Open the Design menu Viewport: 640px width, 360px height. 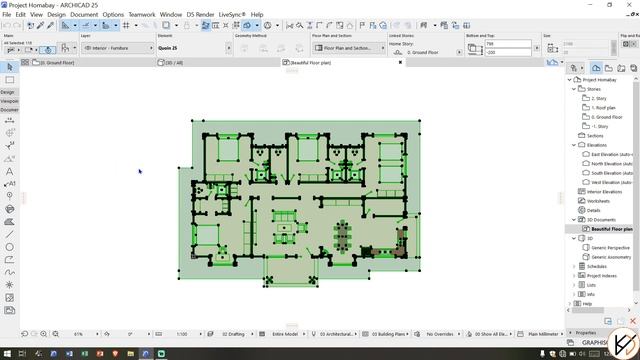click(x=56, y=14)
